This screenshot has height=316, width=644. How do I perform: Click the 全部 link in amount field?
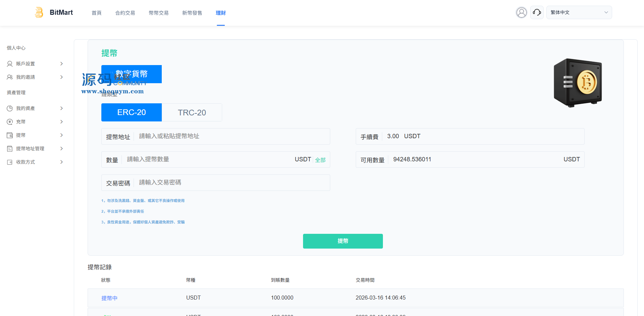pyautogui.click(x=320, y=160)
